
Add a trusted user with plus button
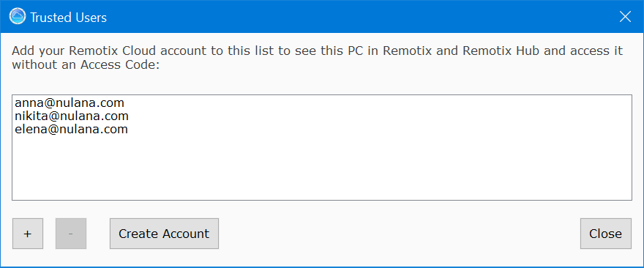[28, 234]
